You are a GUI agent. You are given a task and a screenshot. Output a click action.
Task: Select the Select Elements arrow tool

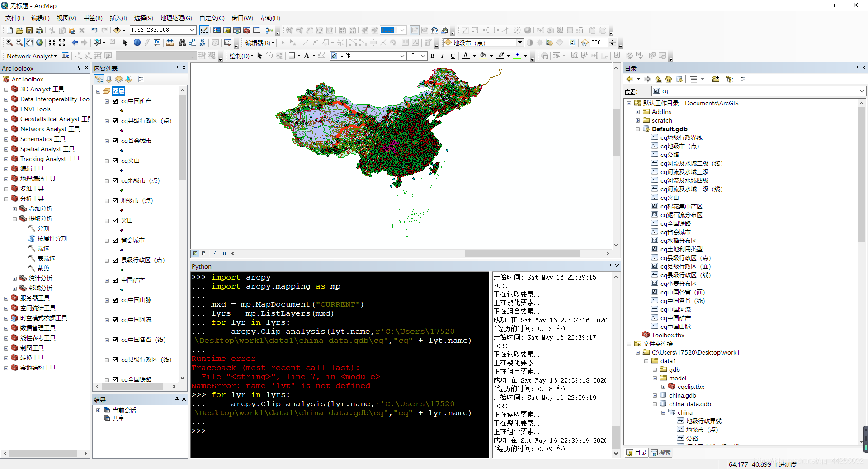[x=125, y=43]
